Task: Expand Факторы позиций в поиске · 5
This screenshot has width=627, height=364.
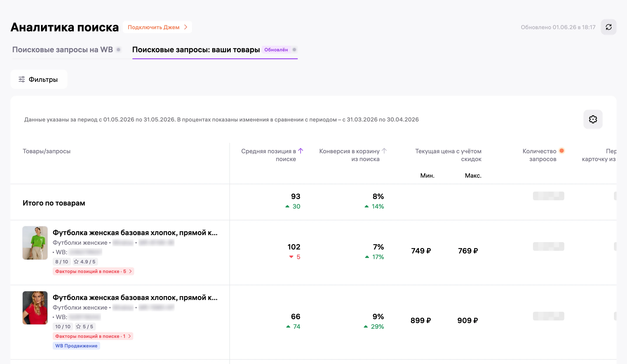Action: click(x=93, y=271)
